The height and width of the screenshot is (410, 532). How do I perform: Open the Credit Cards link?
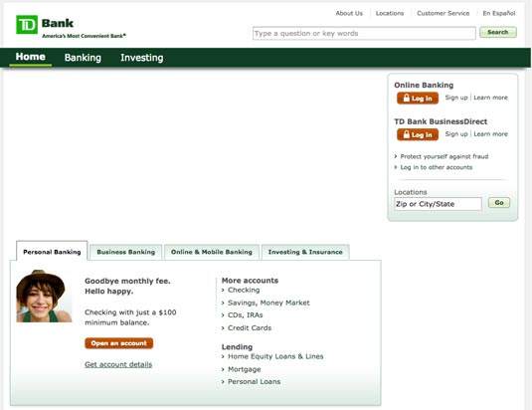point(250,327)
